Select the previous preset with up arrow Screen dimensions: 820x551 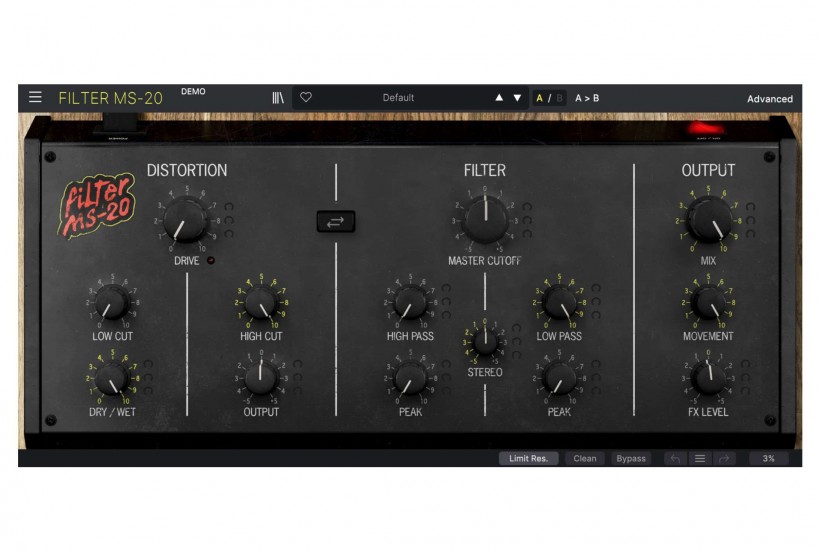pos(499,98)
